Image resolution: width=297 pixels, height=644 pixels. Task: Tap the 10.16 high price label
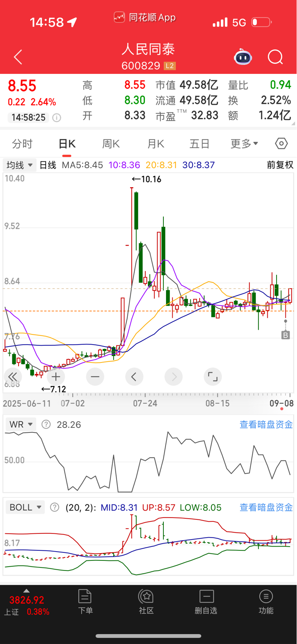click(x=146, y=179)
